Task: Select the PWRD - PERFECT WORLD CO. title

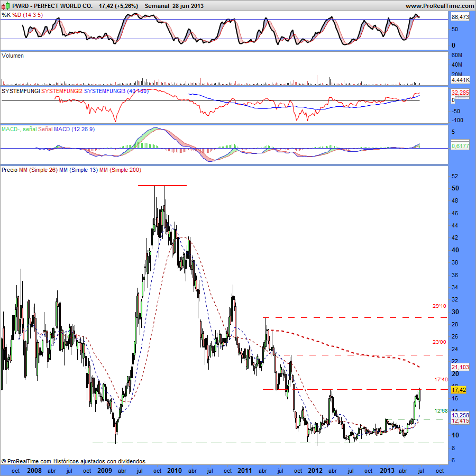Action: click(x=52, y=6)
